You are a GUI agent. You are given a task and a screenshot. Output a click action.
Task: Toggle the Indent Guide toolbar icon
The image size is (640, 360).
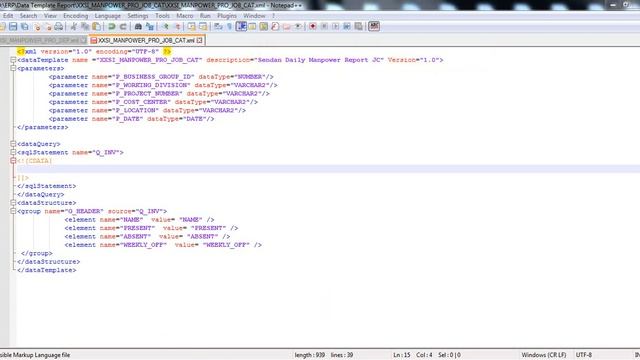[241, 27]
